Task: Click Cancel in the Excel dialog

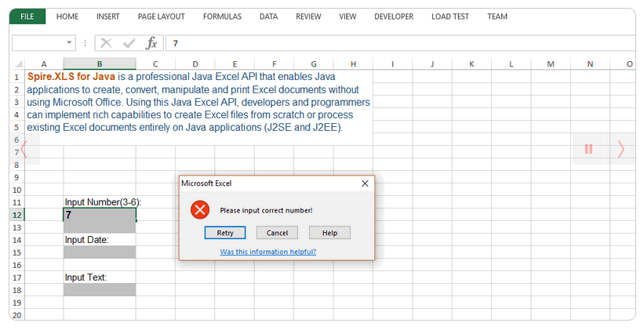Action: click(277, 233)
